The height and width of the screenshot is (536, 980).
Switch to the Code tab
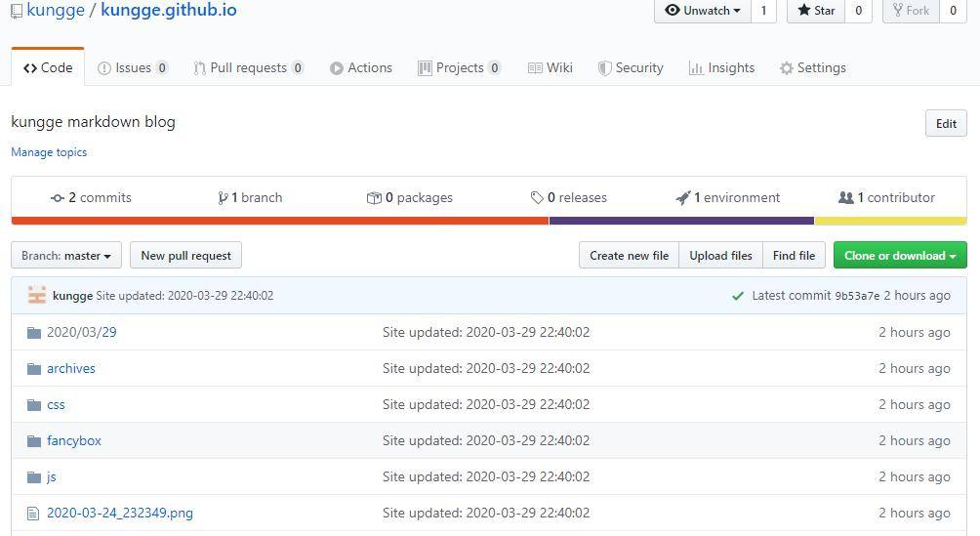[x=48, y=67]
